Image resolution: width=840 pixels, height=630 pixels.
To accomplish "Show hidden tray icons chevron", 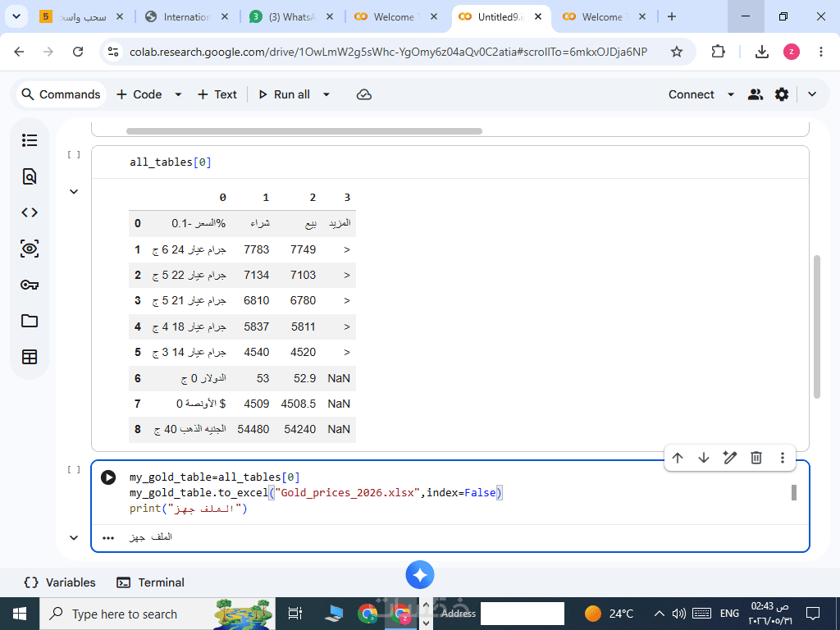I will [660, 614].
